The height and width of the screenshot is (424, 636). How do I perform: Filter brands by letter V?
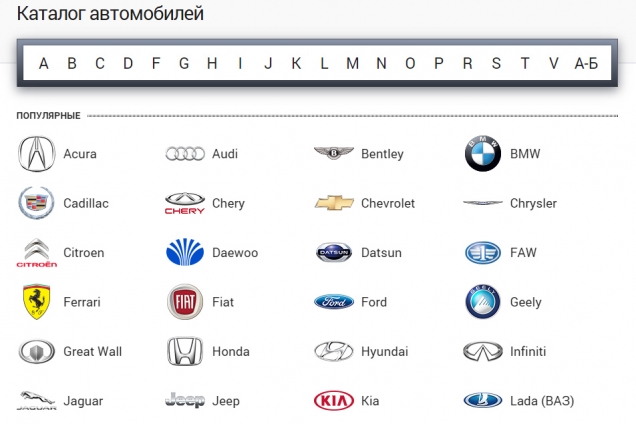pos(554,63)
